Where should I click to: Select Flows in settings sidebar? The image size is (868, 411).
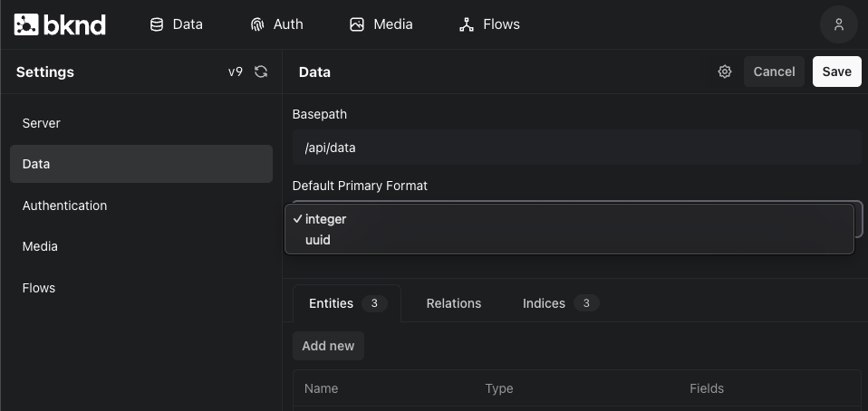point(141,288)
